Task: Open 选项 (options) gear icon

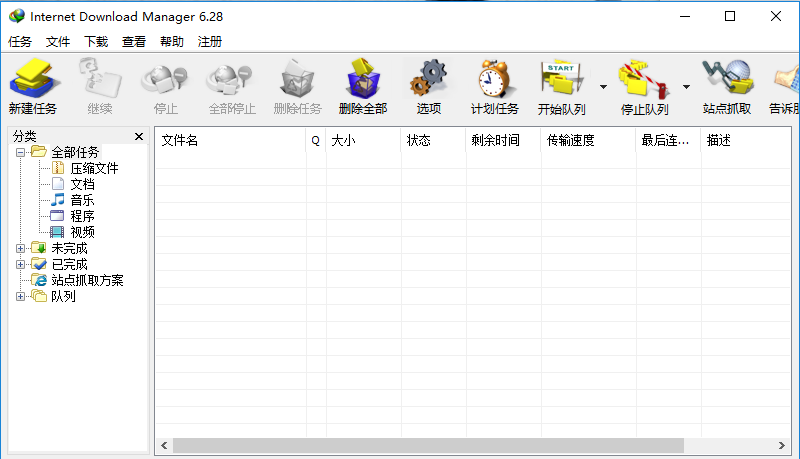Action: pyautogui.click(x=429, y=86)
